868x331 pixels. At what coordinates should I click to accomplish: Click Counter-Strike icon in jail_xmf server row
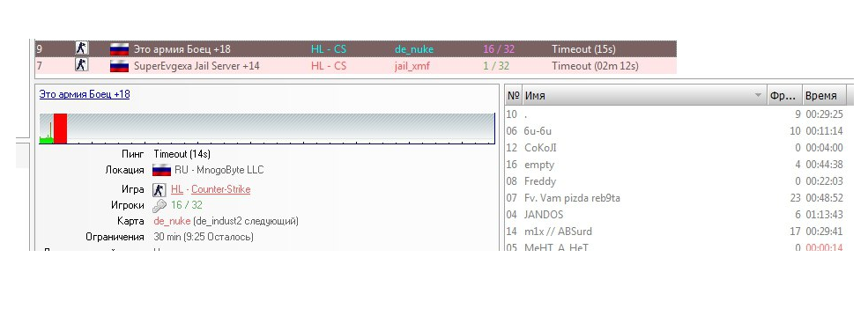pyautogui.click(x=82, y=65)
